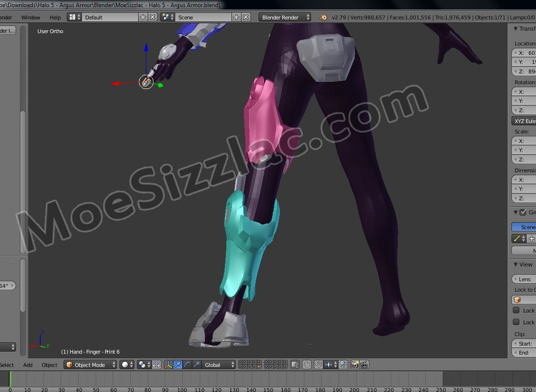Render OpenGL still image camera icon
Screen dimensions: 536x392
(355, 365)
